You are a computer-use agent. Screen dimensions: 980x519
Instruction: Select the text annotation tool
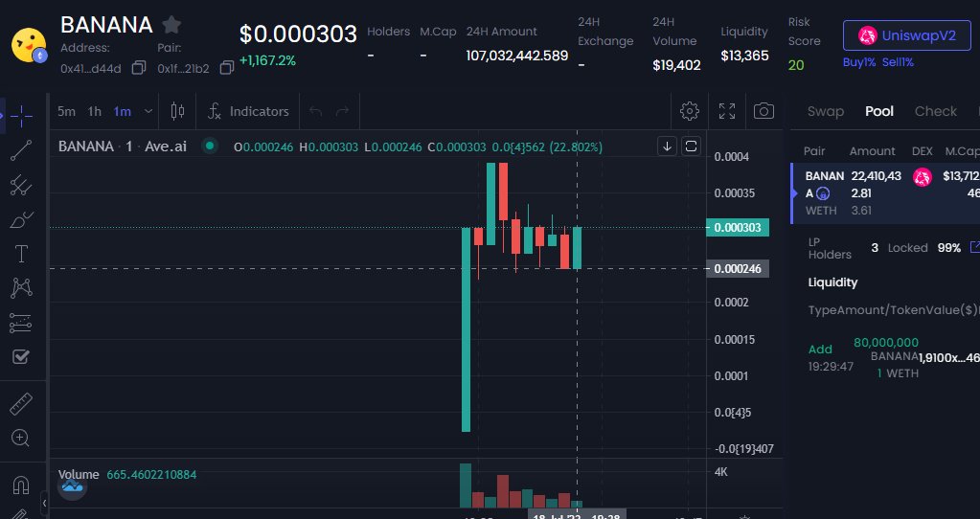[21, 254]
